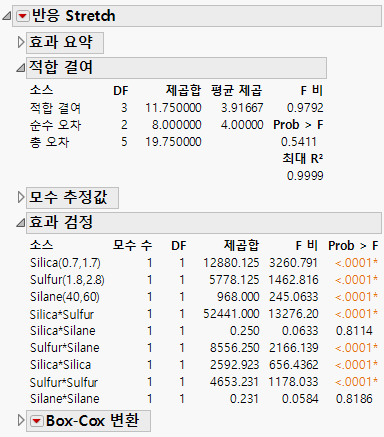Click the 반응 Stretch title bar
The width and height of the screenshot is (384, 437).
[x=197, y=16]
